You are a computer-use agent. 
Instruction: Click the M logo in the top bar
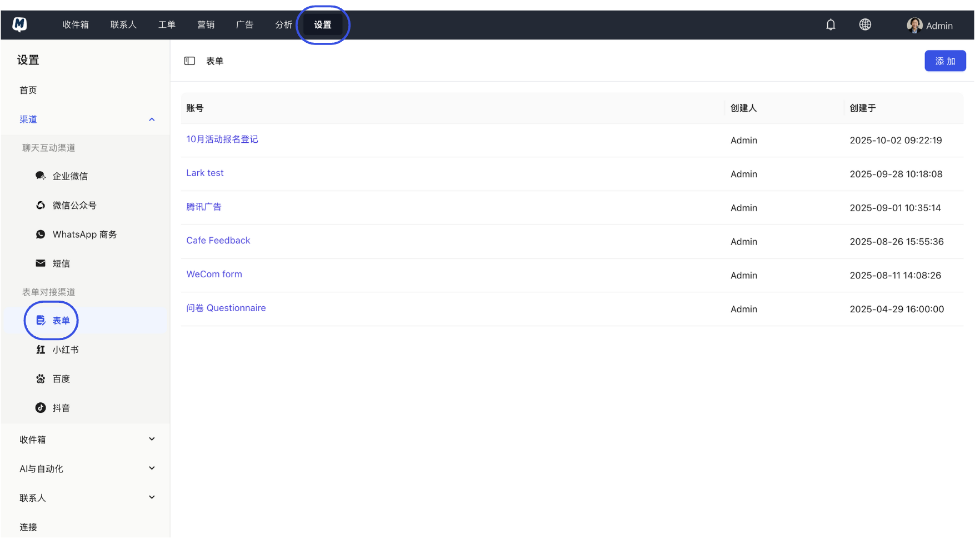pyautogui.click(x=20, y=24)
